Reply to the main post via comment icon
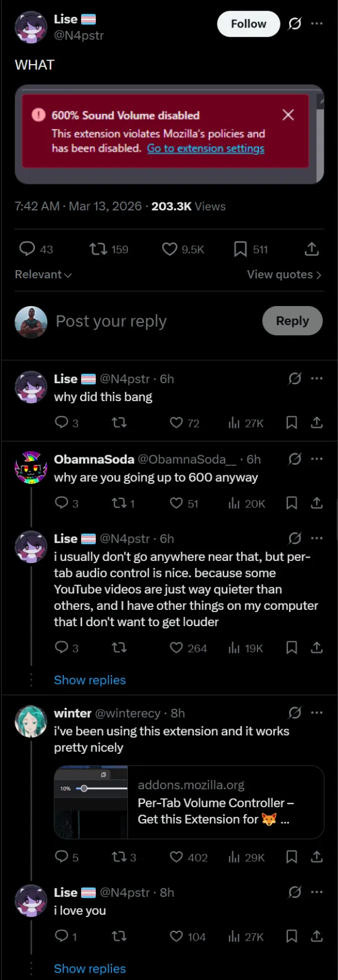Screen dimensions: 338x980 click(x=26, y=249)
